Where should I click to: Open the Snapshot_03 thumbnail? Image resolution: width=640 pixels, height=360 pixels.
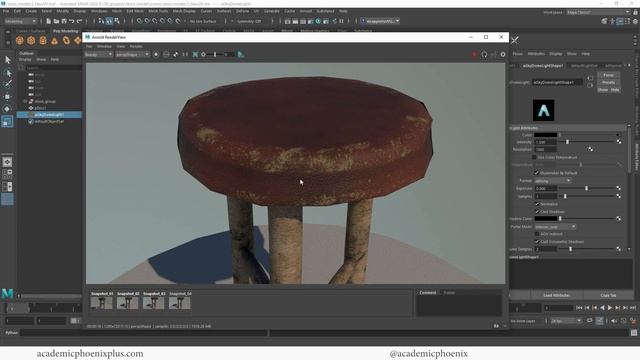[x=154, y=302]
